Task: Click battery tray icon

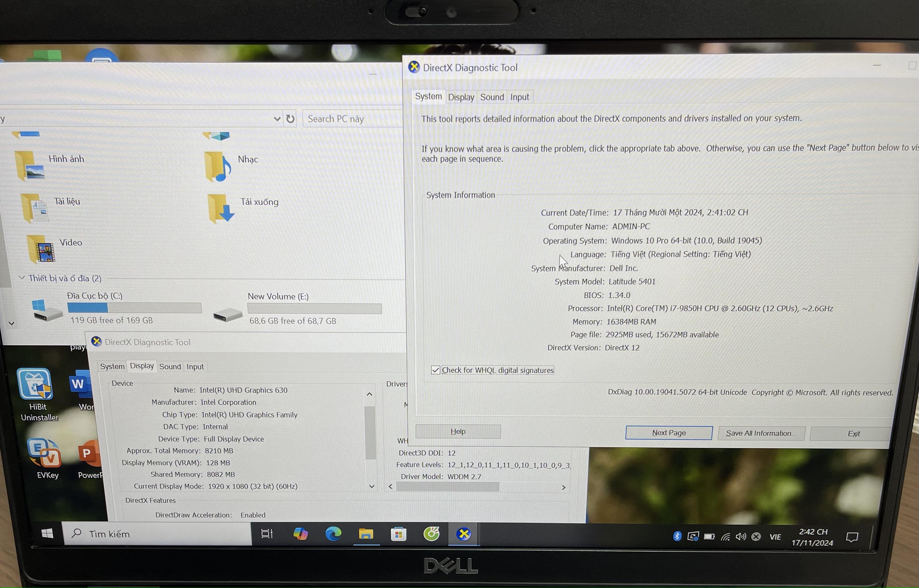Action: [x=709, y=537]
